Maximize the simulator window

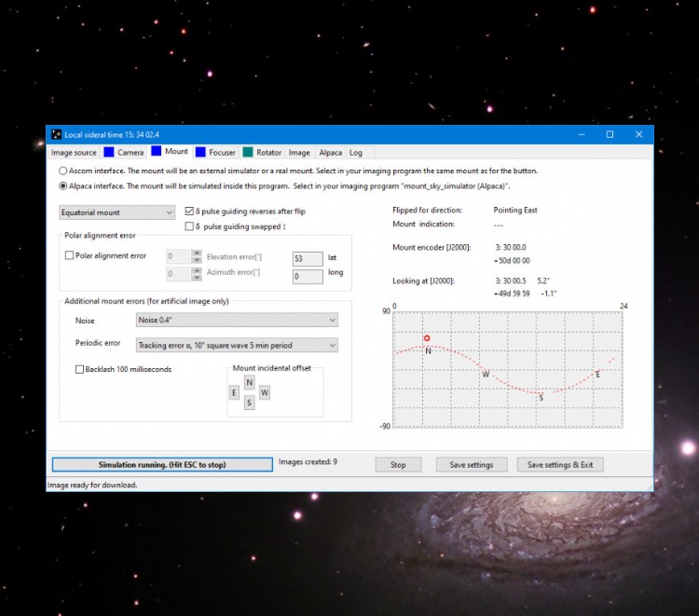pyautogui.click(x=610, y=134)
